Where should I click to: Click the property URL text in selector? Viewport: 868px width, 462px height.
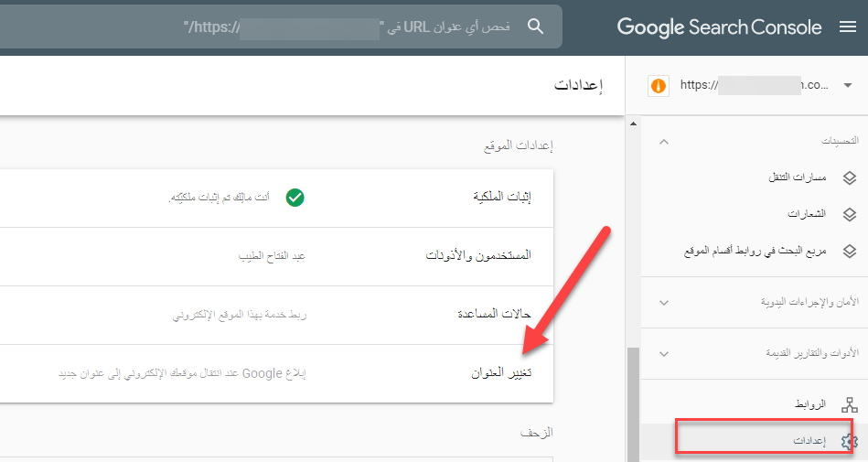[x=754, y=85]
